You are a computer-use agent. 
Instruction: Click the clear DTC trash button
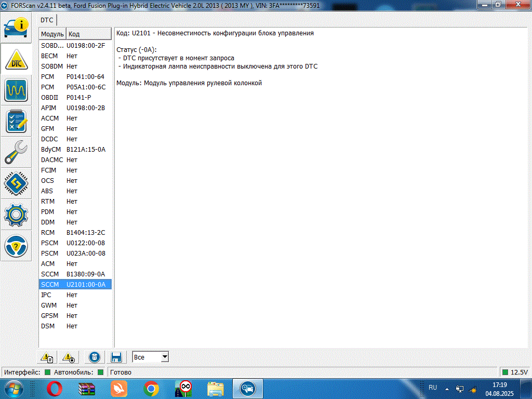coord(95,357)
